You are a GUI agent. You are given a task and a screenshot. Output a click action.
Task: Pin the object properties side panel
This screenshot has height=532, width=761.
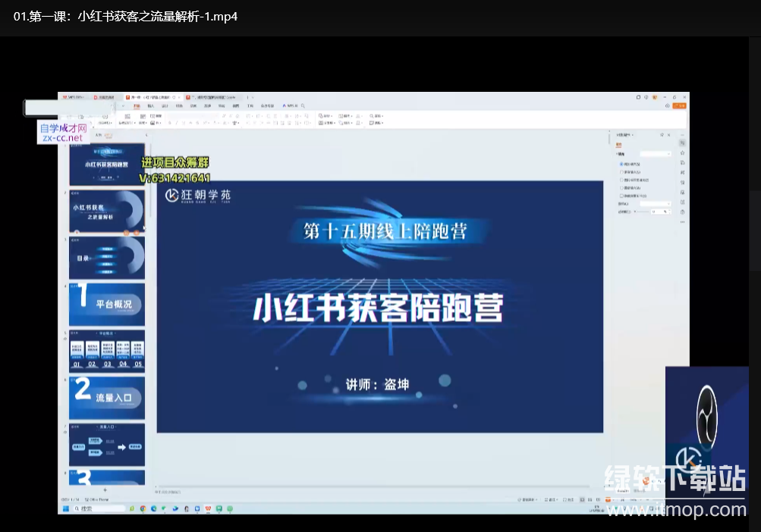click(x=662, y=134)
